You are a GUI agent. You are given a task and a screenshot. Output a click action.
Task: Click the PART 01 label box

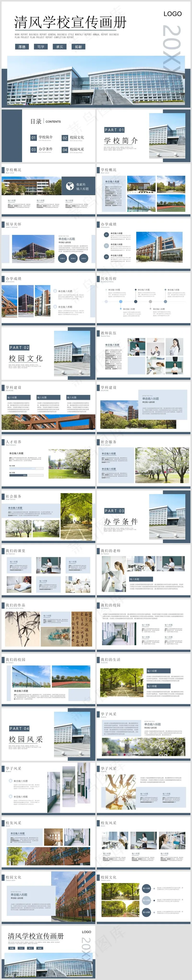tap(114, 130)
